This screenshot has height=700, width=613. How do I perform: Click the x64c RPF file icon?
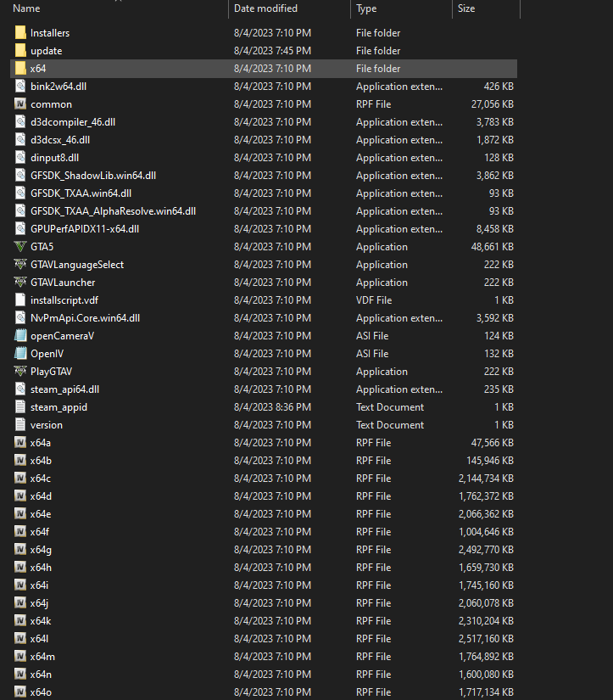[x=20, y=479]
